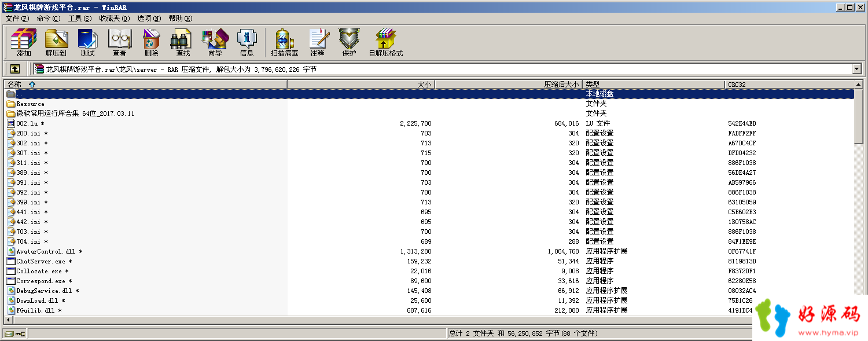Sort by the 名称 (Name) column

click(x=145, y=84)
